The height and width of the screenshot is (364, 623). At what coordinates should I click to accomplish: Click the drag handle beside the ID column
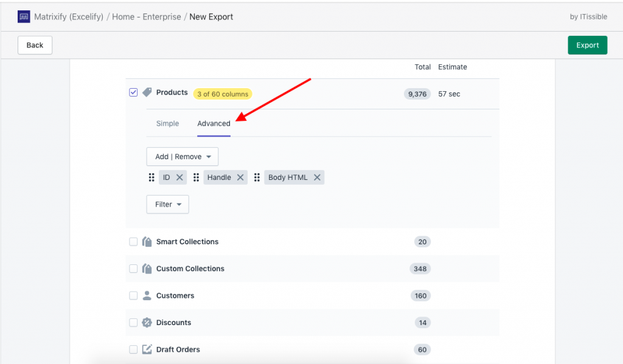tap(151, 177)
